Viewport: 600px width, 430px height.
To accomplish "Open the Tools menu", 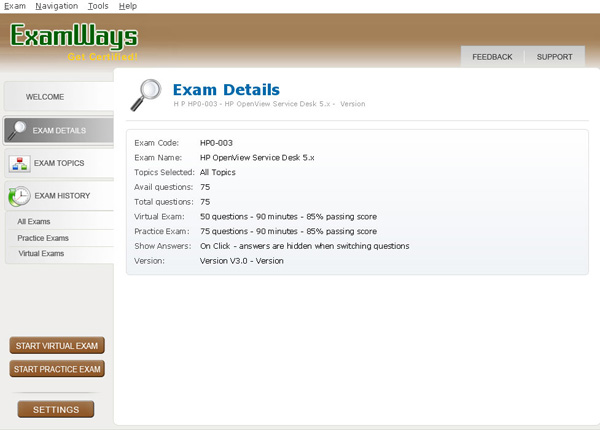I will click(98, 6).
